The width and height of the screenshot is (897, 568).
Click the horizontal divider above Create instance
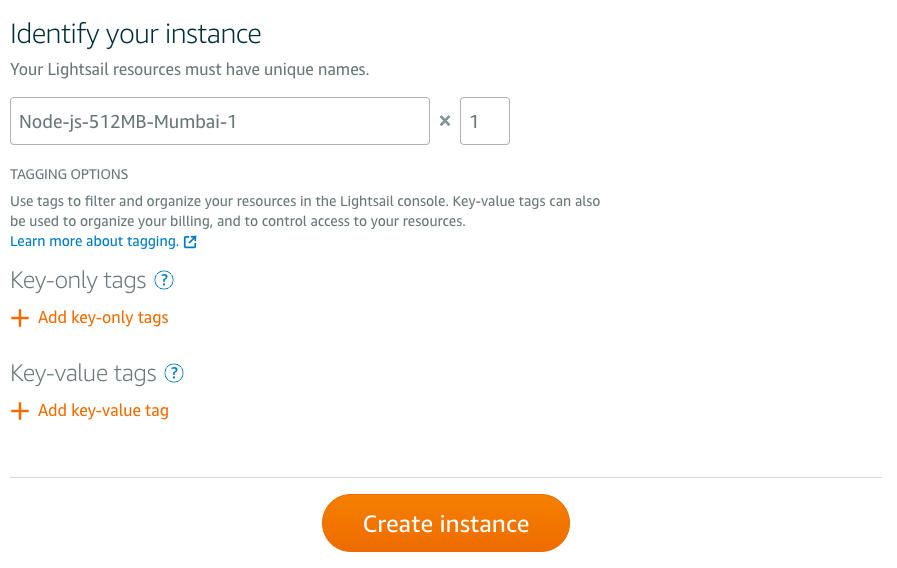[446, 478]
